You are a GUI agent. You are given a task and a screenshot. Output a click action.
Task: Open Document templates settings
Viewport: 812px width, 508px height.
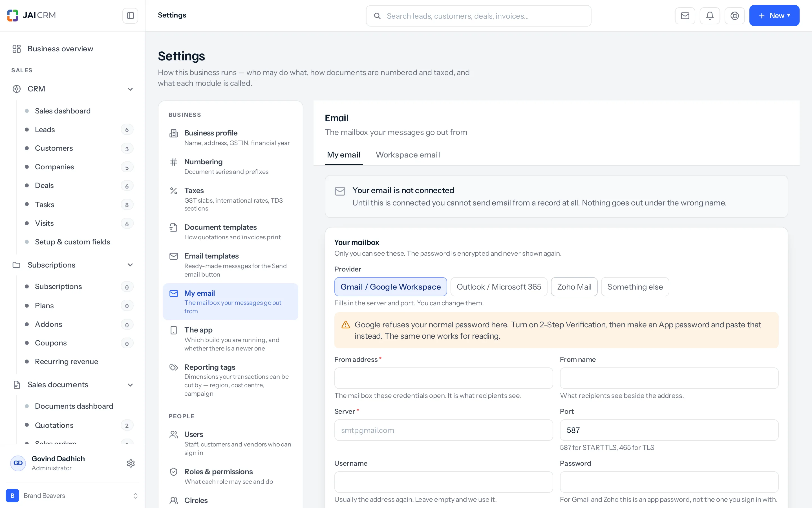point(231,232)
